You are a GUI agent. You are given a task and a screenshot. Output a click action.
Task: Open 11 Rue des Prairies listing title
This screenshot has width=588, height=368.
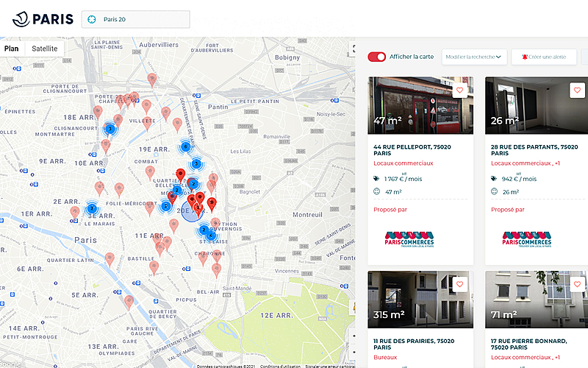pyautogui.click(x=414, y=344)
